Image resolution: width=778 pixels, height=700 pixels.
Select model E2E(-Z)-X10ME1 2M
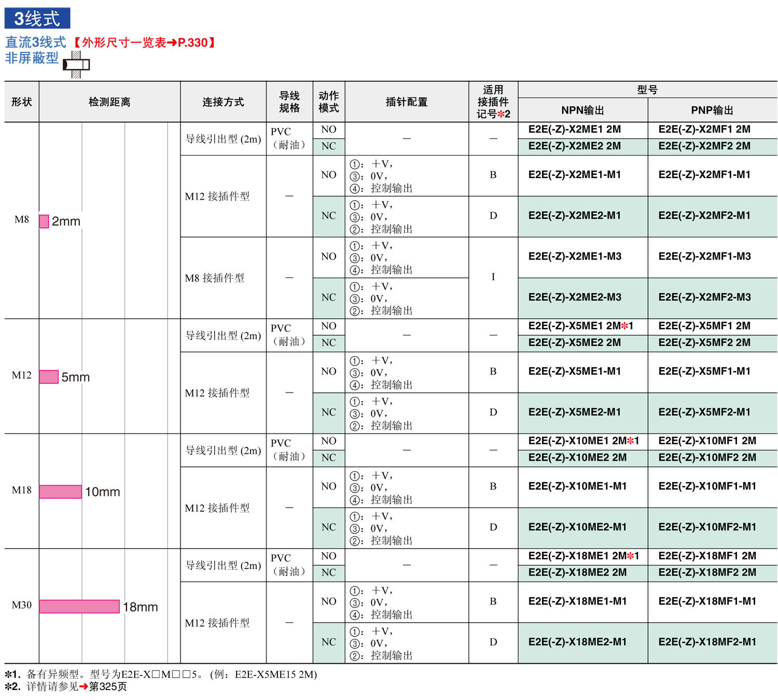pyautogui.click(x=577, y=441)
